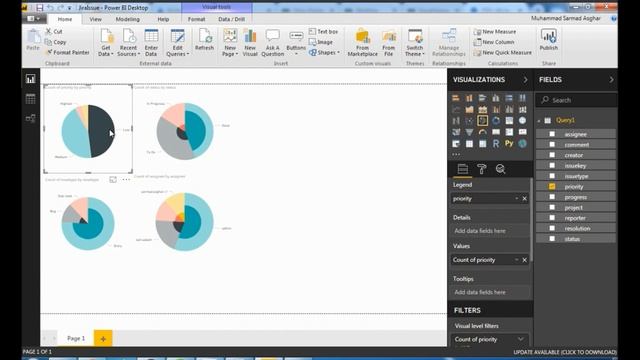The width and height of the screenshot is (640, 360).
Task: Check the comment field
Action: [552, 144]
